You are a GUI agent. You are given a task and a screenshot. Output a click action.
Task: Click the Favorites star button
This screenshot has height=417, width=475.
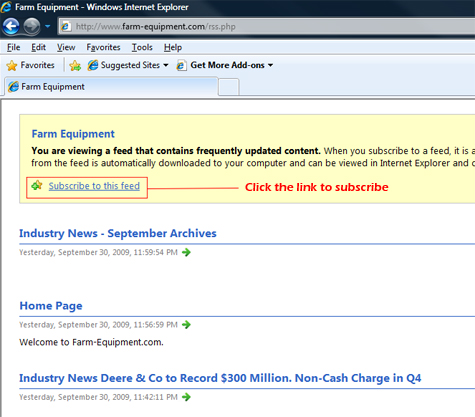[30, 65]
